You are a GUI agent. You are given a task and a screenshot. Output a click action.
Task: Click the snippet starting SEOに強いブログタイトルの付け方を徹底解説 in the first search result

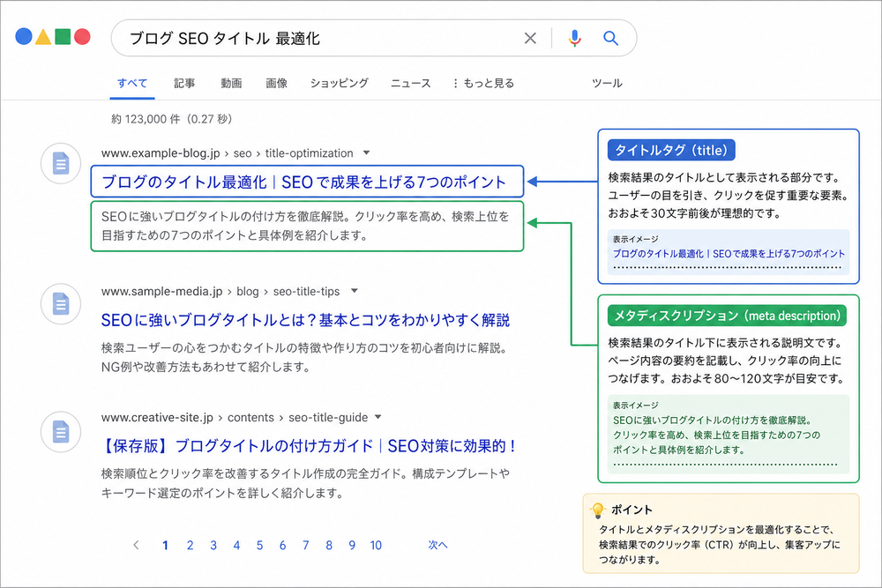(x=305, y=226)
